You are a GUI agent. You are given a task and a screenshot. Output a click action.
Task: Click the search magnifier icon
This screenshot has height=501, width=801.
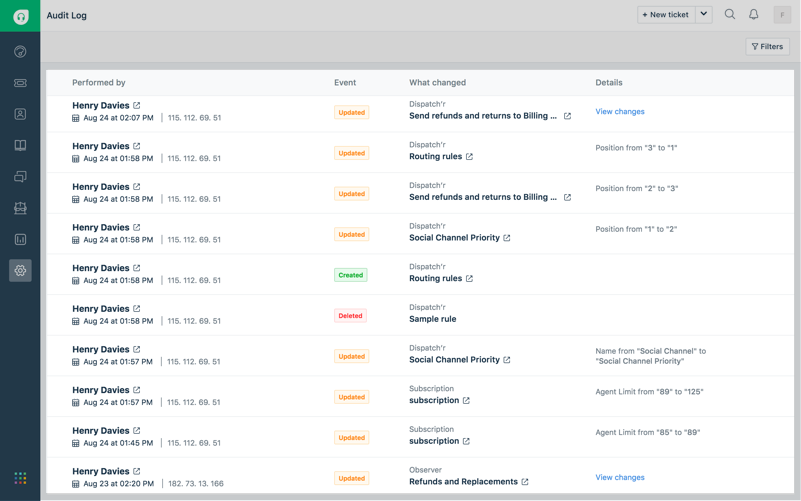pos(729,14)
